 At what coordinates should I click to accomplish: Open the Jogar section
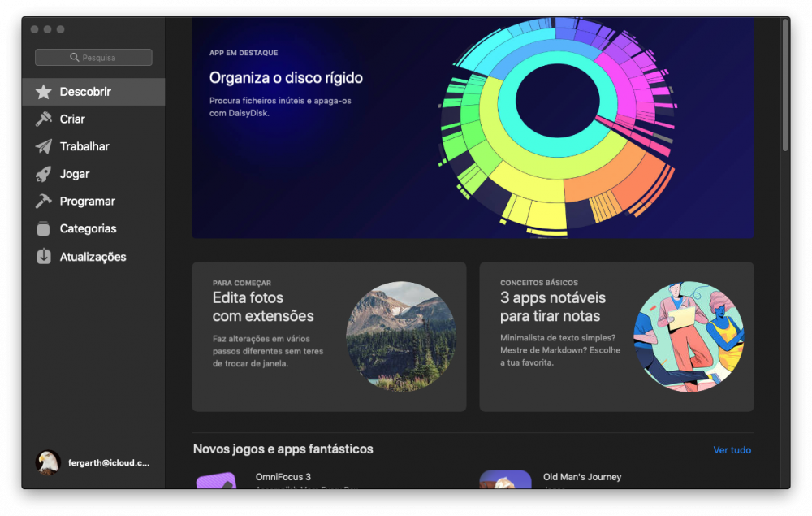(x=93, y=174)
